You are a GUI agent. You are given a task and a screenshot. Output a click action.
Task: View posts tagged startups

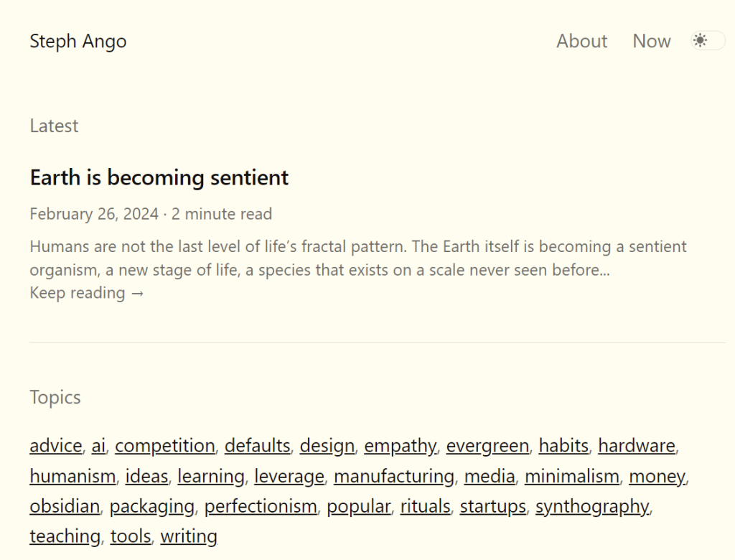(492, 506)
